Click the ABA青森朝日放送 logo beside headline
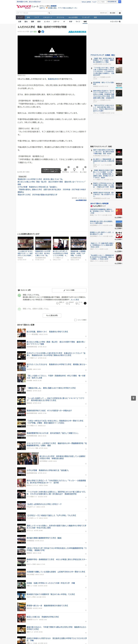 77,32
